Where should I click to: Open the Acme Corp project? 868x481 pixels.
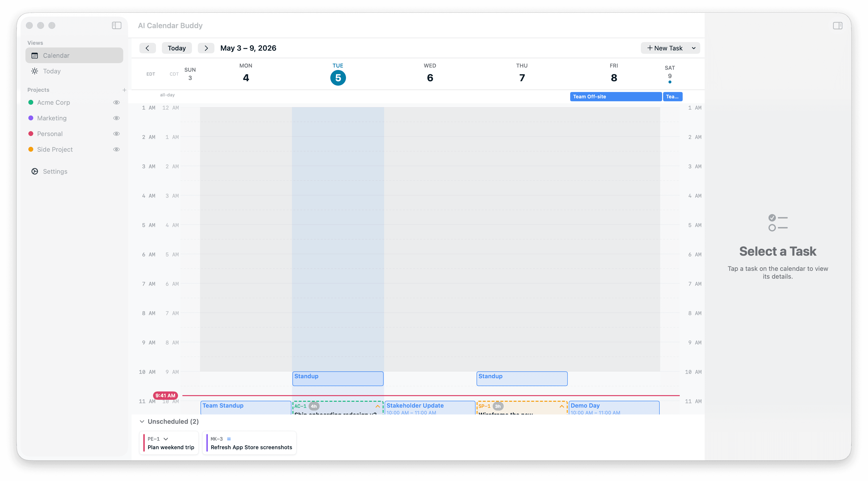(x=53, y=103)
